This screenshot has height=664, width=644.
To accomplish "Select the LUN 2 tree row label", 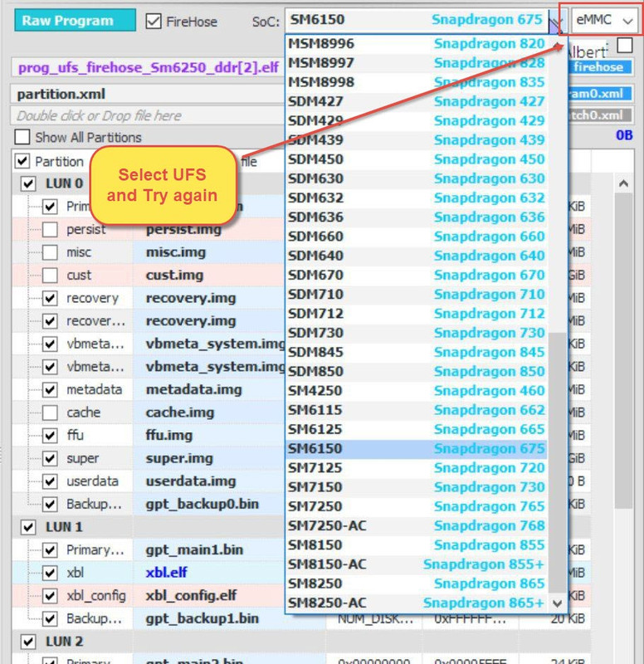I will tap(65, 642).
